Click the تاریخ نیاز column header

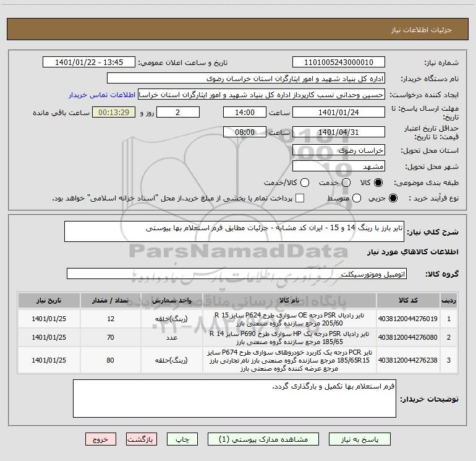tap(49, 301)
